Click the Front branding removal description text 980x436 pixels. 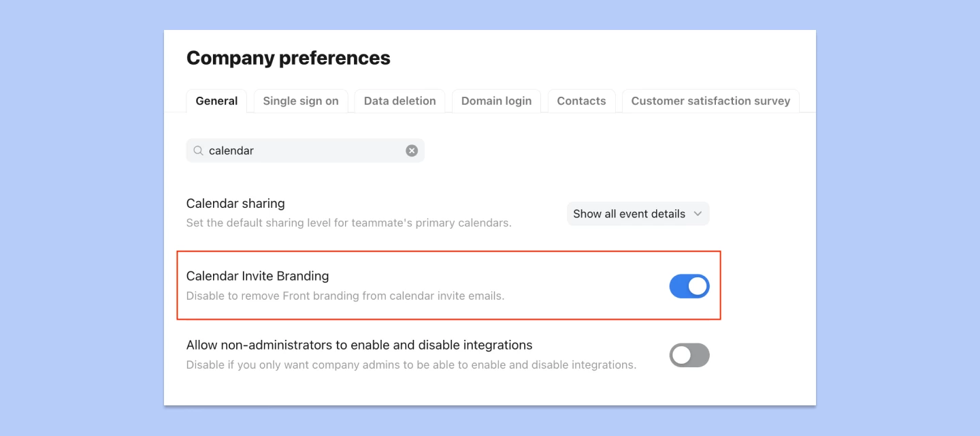tap(345, 296)
